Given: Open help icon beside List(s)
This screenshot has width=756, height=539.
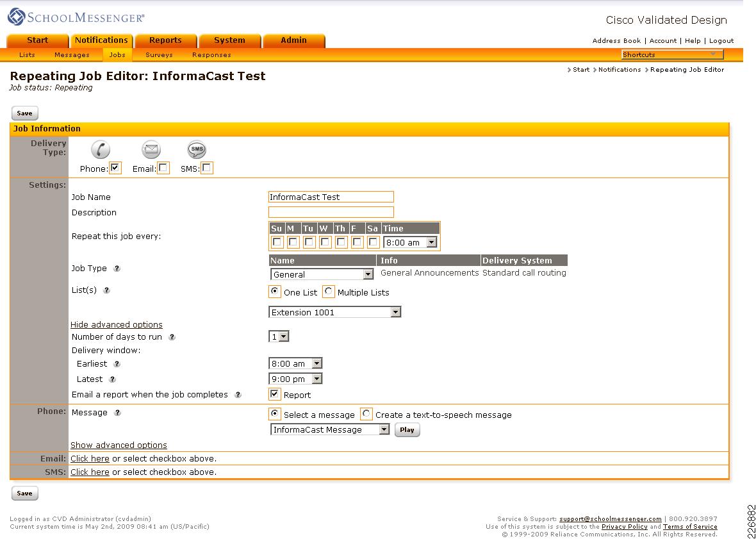Looking at the screenshot, I should [106, 290].
